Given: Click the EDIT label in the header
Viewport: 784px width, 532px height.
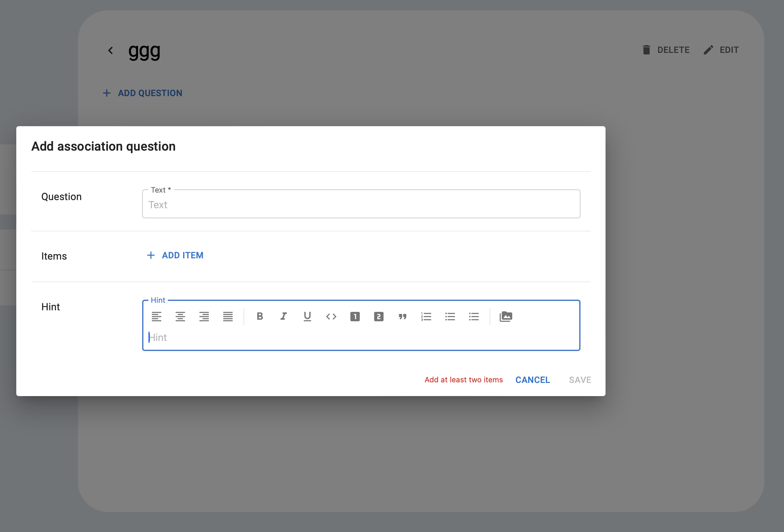Looking at the screenshot, I should tap(729, 50).
